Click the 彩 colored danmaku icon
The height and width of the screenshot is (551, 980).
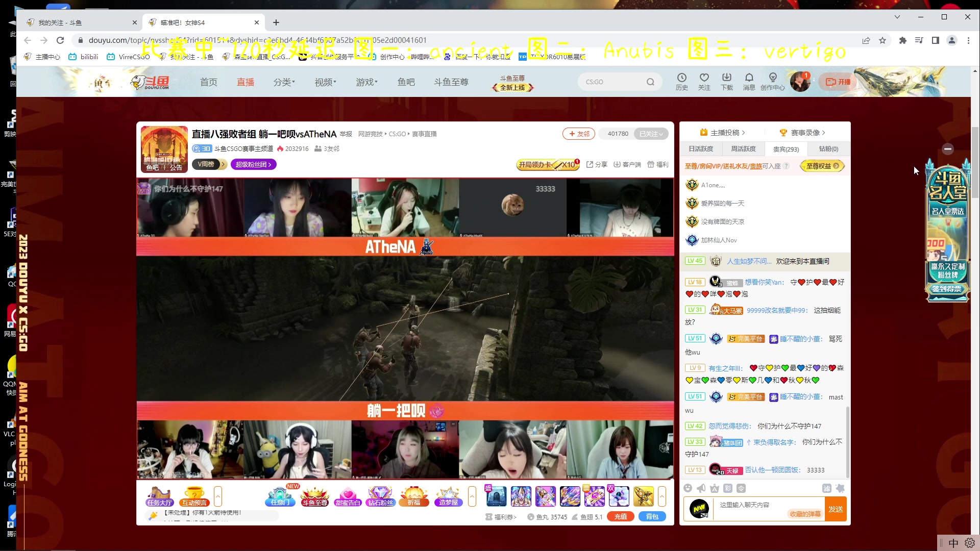coord(728,488)
